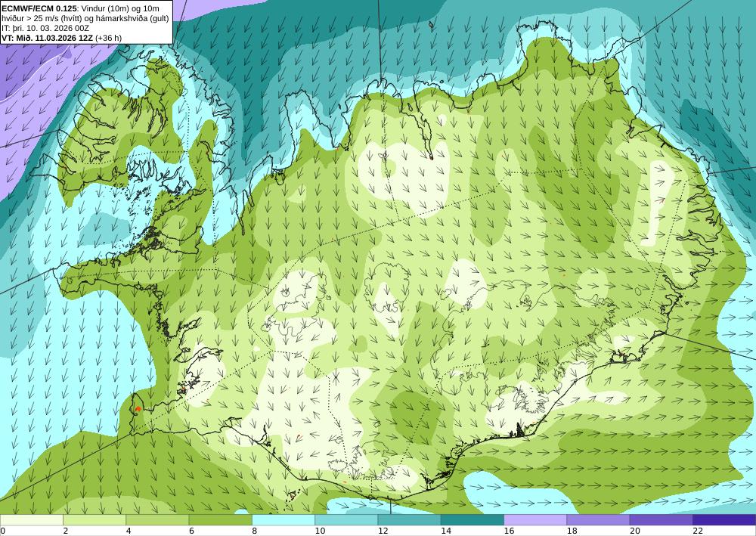Click the 14–16 m/s dark teal legend swatch
The height and width of the screenshot is (536, 756).
coord(472,519)
